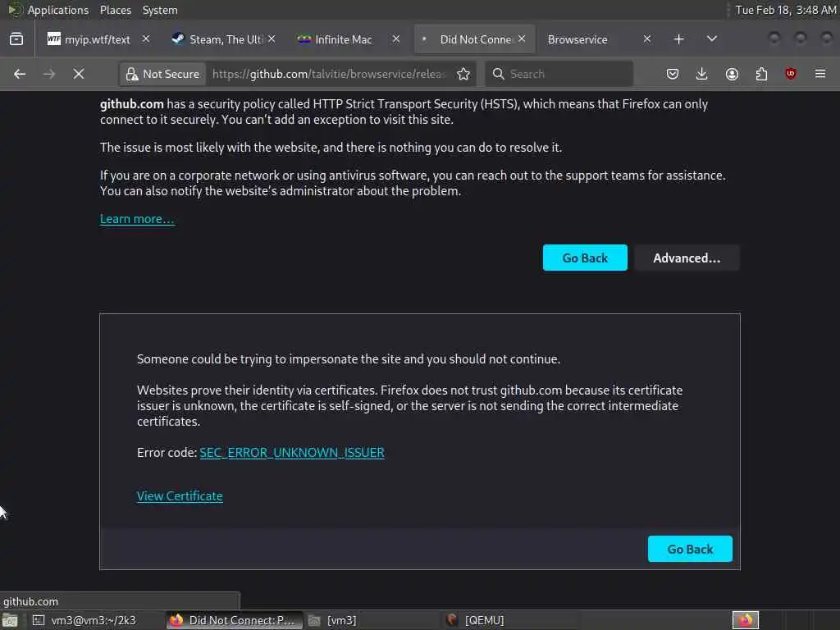
Task: Close the myip.wtf/text tab
Action: point(146,39)
